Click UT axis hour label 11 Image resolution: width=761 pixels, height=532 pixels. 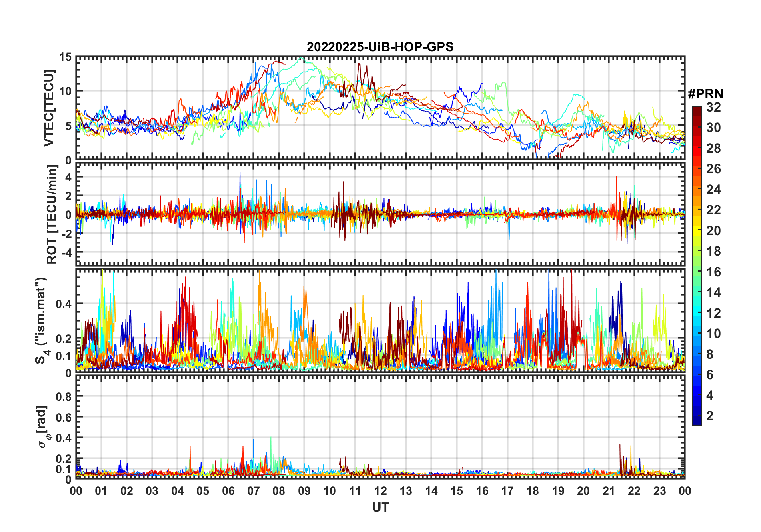355,491
